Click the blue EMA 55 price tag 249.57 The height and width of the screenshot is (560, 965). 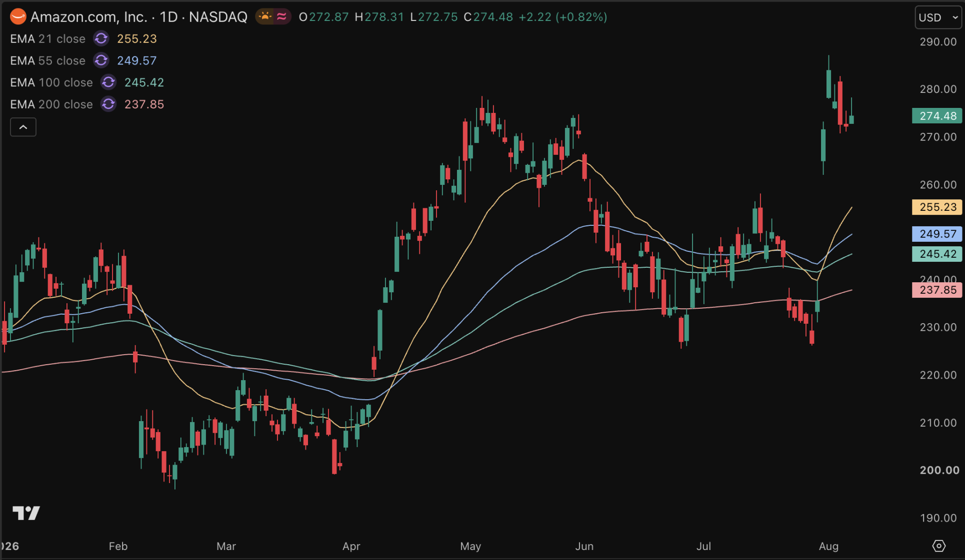click(x=937, y=234)
